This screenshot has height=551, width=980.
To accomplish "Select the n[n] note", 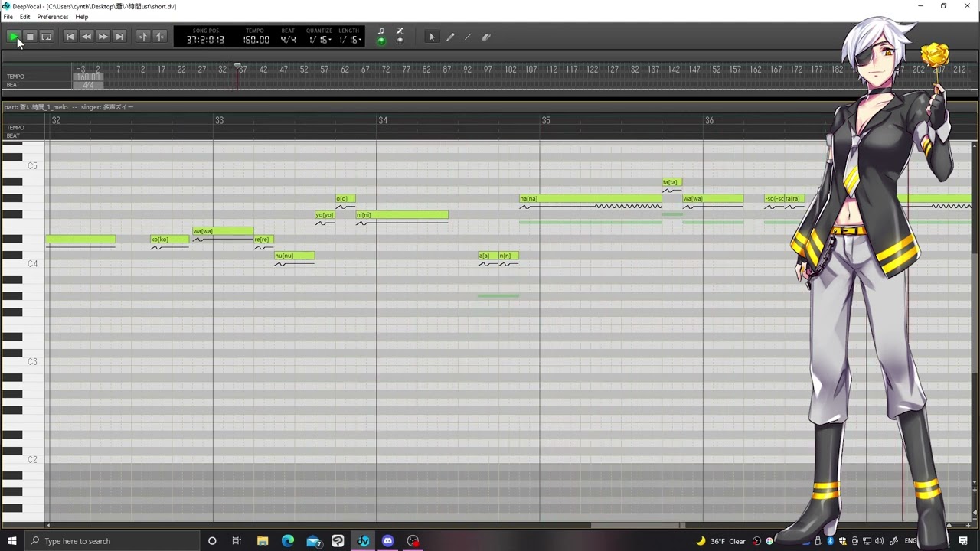I will [508, 256].
